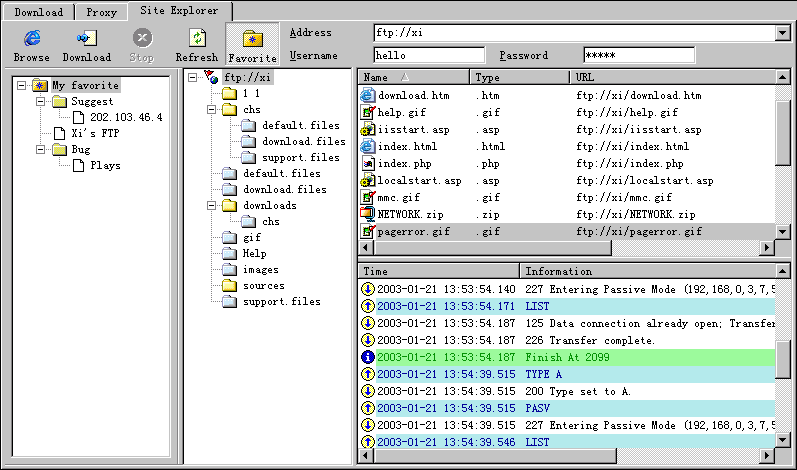The height and width of the screenshot is (470, 797).
Task: Toggle the Favorite toolbar button
Action: coord(253,44)
